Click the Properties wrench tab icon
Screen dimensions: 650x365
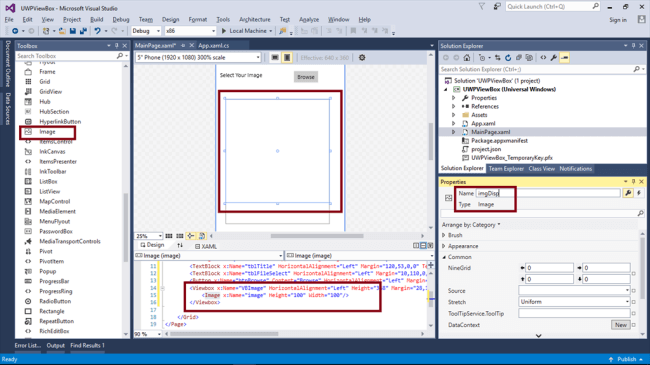(628, 193)
